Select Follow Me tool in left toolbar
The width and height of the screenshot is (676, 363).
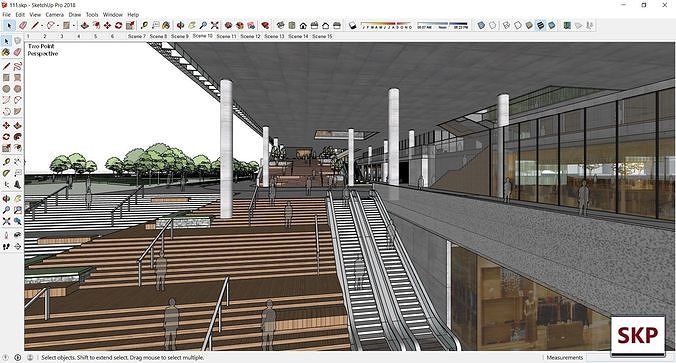coord(17,137)
